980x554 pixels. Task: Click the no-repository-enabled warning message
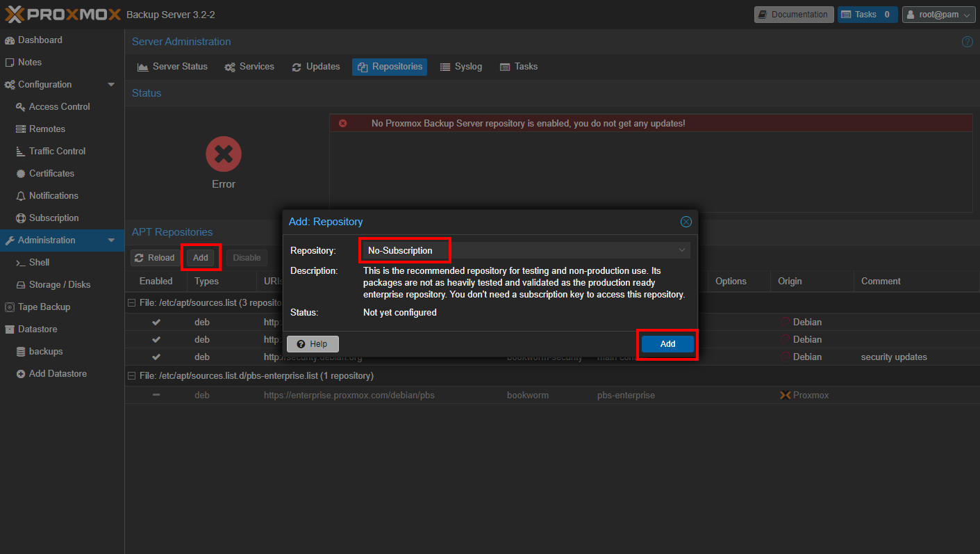(529, 124)
